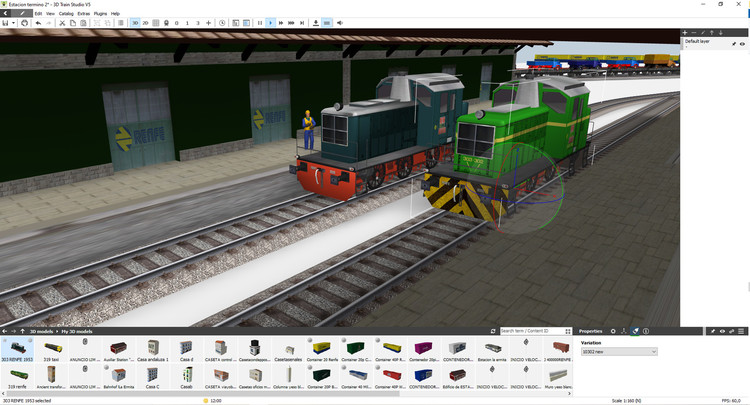
Task: Click the download arrow toolbar icon
Action: click(x=316, y=22)
